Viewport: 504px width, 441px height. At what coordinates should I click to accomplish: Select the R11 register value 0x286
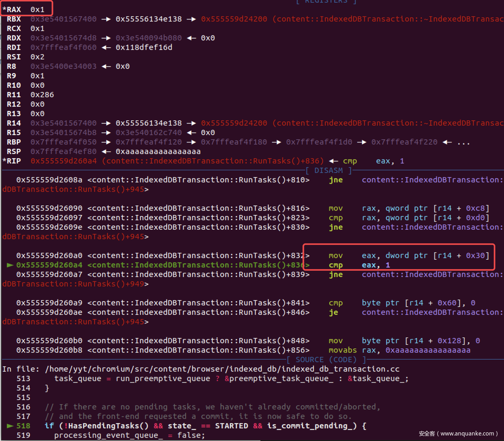coord(42,95)
